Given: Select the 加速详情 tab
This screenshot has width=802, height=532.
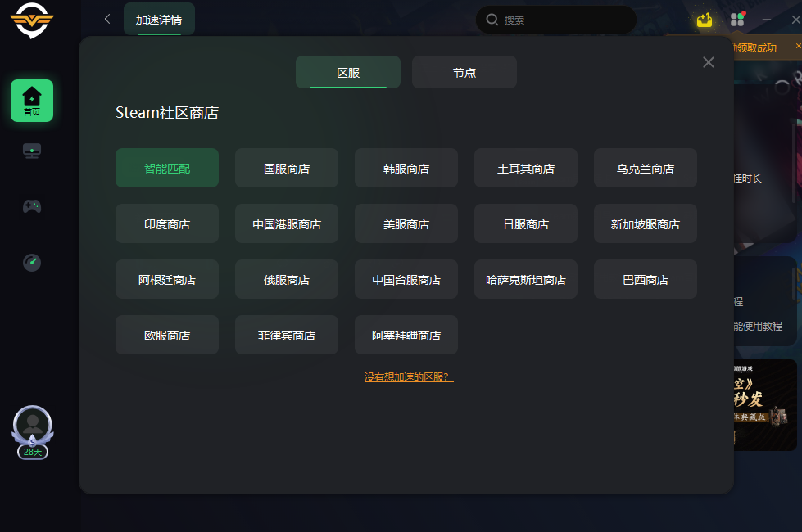Looking at the screenshot, I should click(159, 20).
